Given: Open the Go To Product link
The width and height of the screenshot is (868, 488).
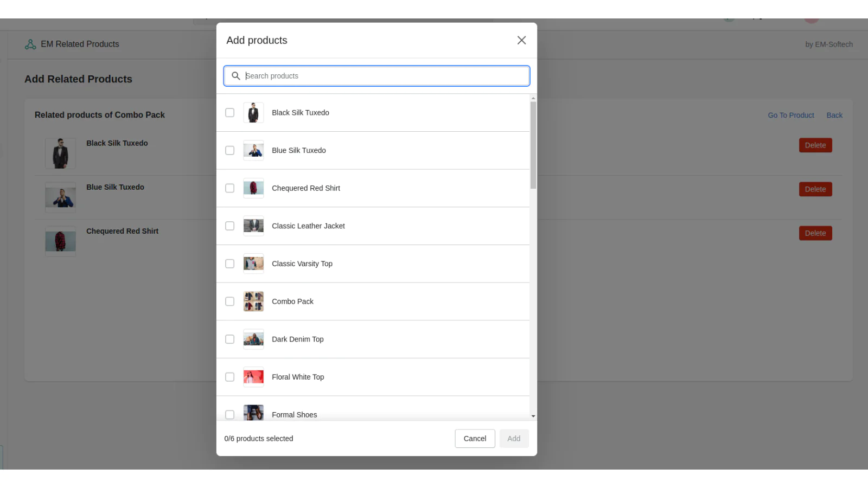Looking at the screenshot, I should click(790, 115).
